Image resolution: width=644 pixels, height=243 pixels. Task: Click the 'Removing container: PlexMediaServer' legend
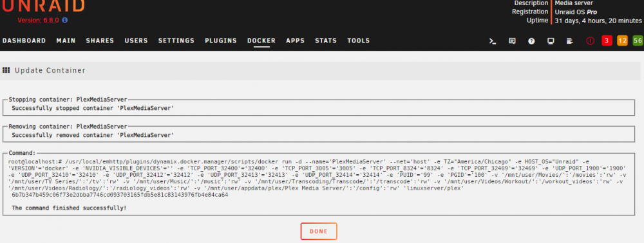coord(68,126)
